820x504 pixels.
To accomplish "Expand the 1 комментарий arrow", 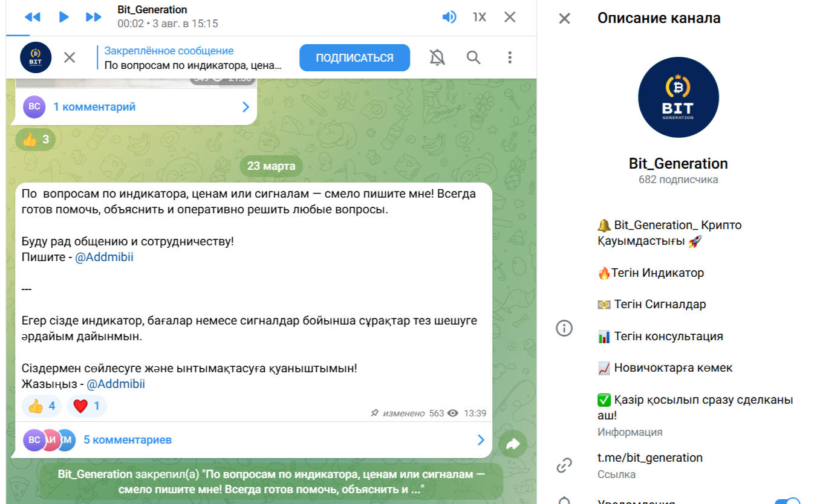I will (x=246, y=107).
